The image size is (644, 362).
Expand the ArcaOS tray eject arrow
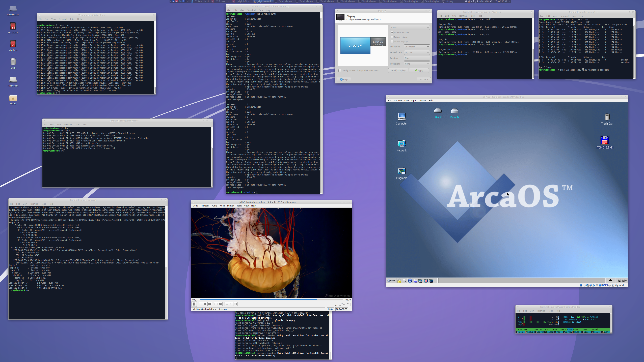[610, 281]
